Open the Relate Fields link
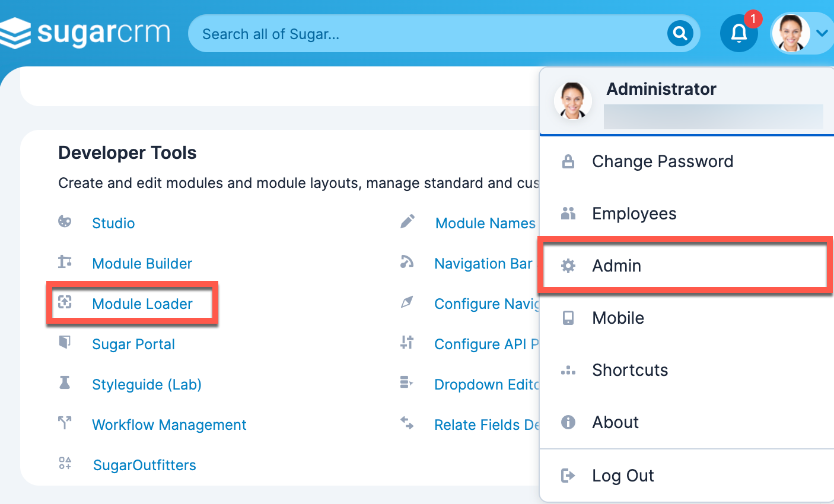Screen dimensions: 834x504 [486, 425]
